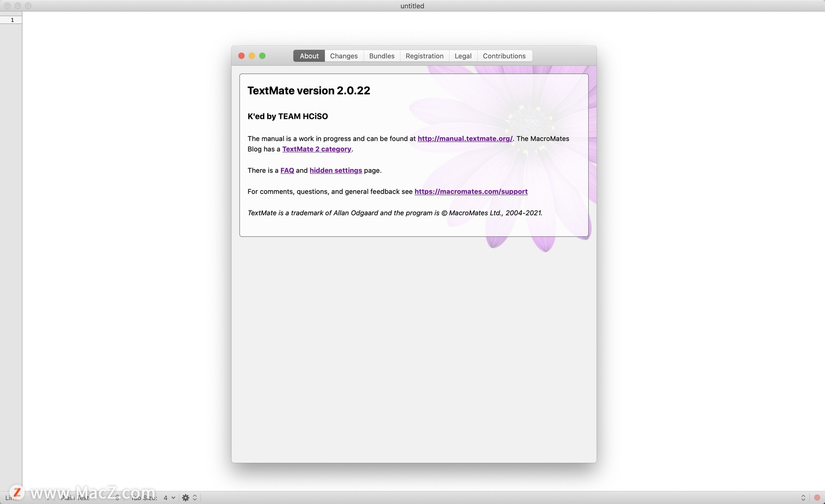Image resolution: width=825 pixels, height=504 pixels.
Task: Zoom the About window with green button
Action: 263,56
